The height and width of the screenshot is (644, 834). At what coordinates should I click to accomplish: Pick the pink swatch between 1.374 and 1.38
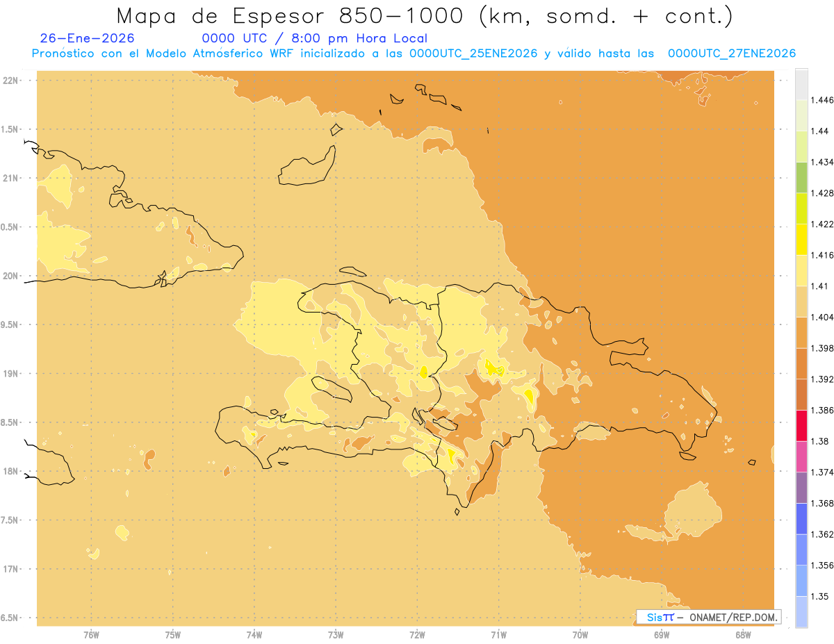[x=801, y=456]
